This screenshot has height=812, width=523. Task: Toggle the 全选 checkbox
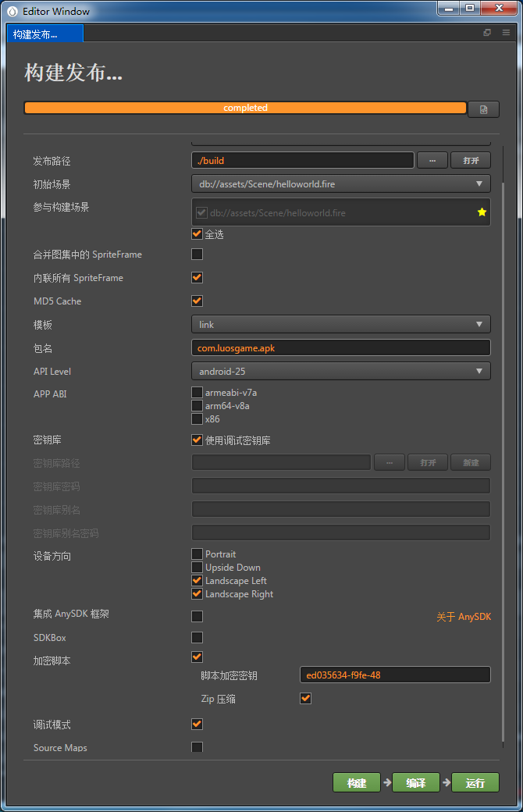(197, 233)
